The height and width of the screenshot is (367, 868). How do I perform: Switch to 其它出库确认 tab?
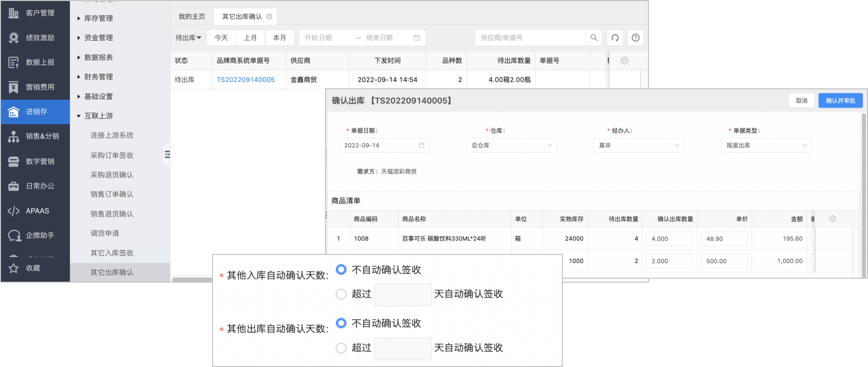click(242, 16)
